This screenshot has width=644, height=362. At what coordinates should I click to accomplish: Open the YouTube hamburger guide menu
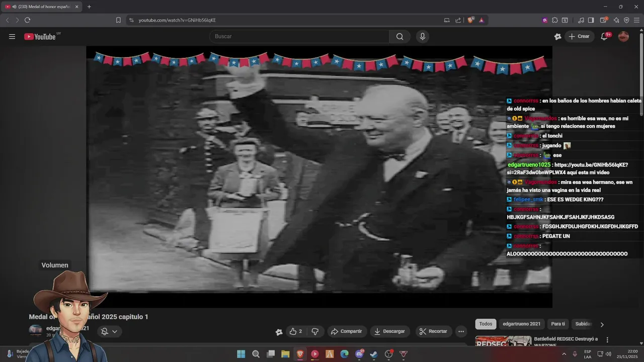[x=12, y=36]
